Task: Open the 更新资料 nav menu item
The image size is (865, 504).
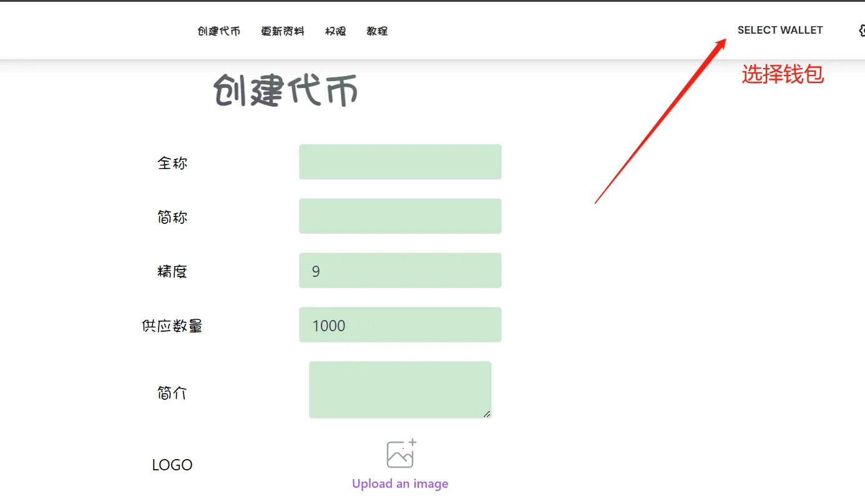Action: 283,31
